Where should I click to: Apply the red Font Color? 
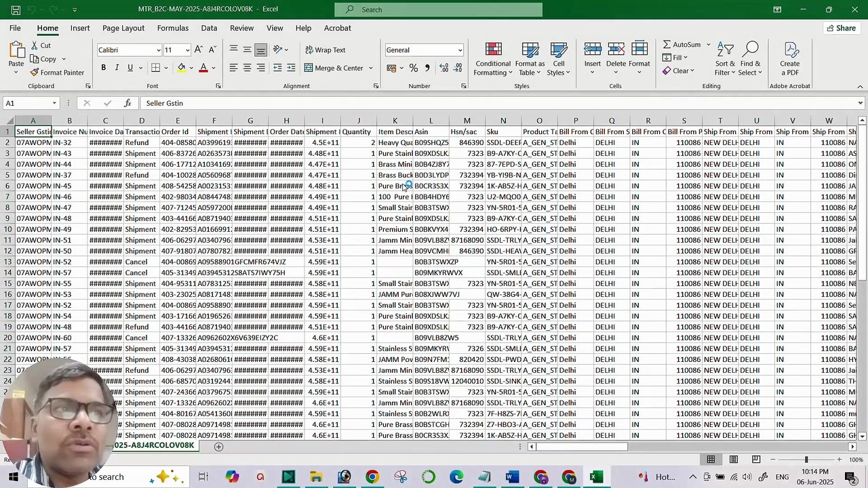pyautogui.click(x=203, y=68)
